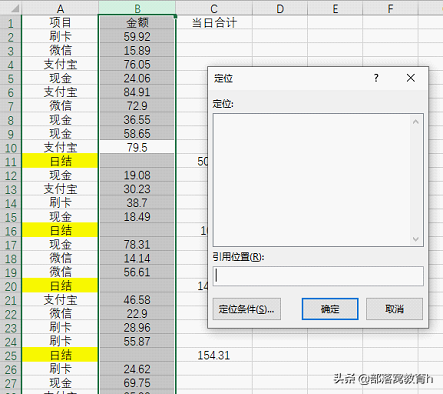Select column B header
Screen dimensions: 443x394
[137, 8]
